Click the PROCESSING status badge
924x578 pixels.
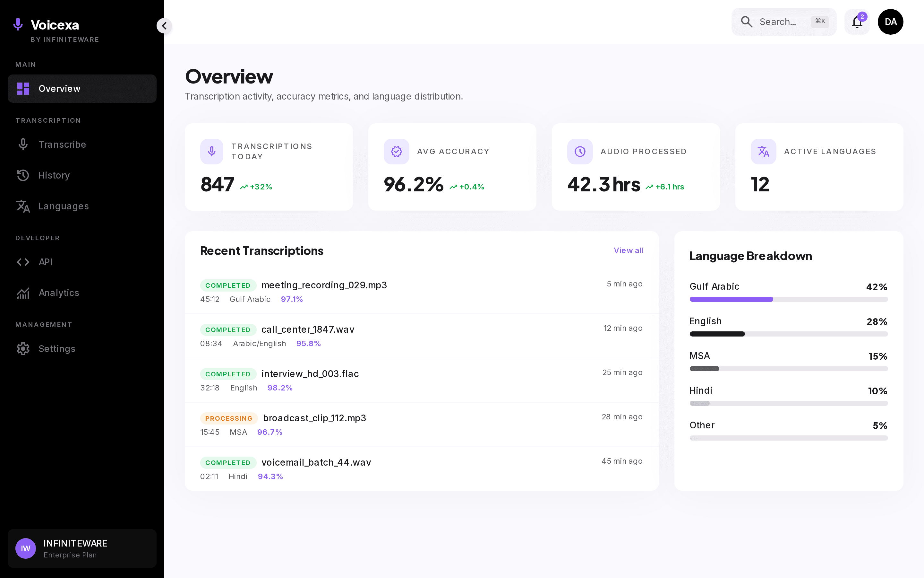coord(229,418)
